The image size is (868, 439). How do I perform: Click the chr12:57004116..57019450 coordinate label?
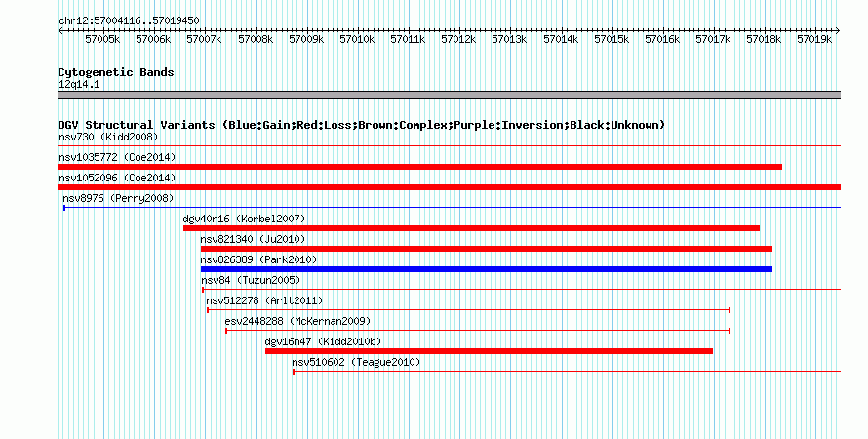click(x=129, y=21)
